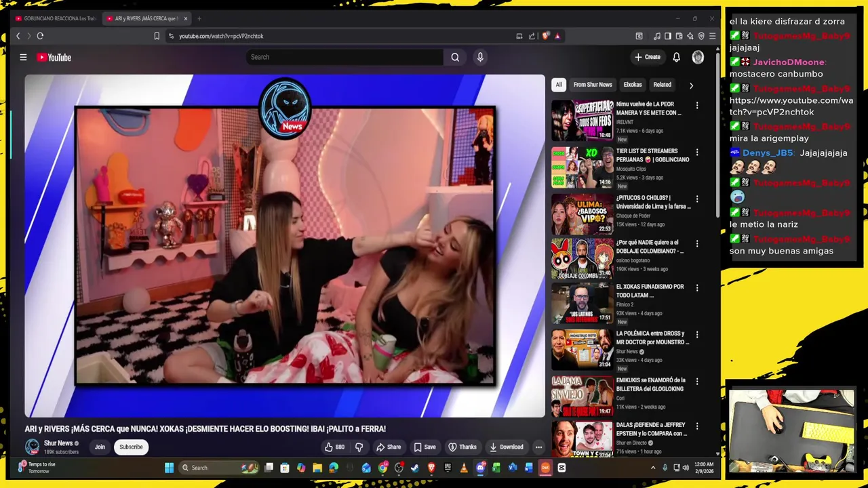Open Shur News channel avatar

32,447
